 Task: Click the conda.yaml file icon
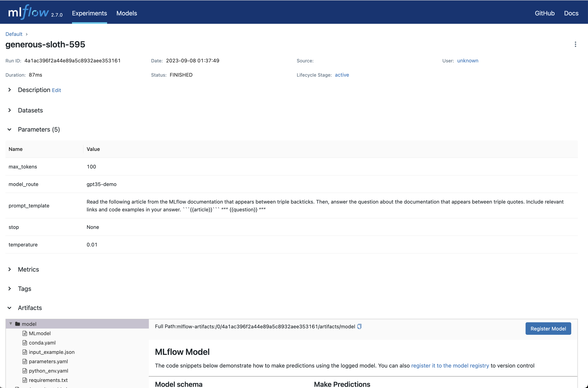[x=25, y=343]
